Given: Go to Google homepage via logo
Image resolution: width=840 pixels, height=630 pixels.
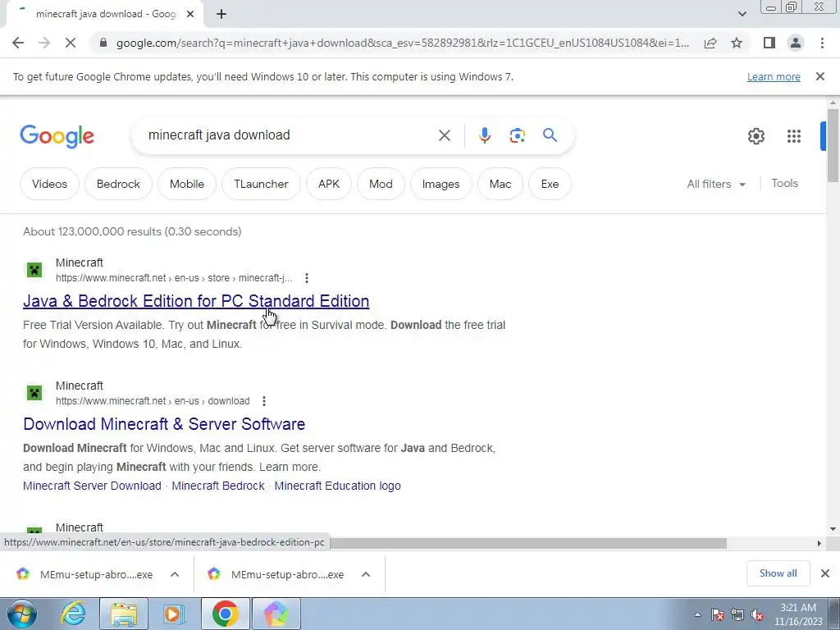Looking at the screenshot, I should (x=57, y=136).
